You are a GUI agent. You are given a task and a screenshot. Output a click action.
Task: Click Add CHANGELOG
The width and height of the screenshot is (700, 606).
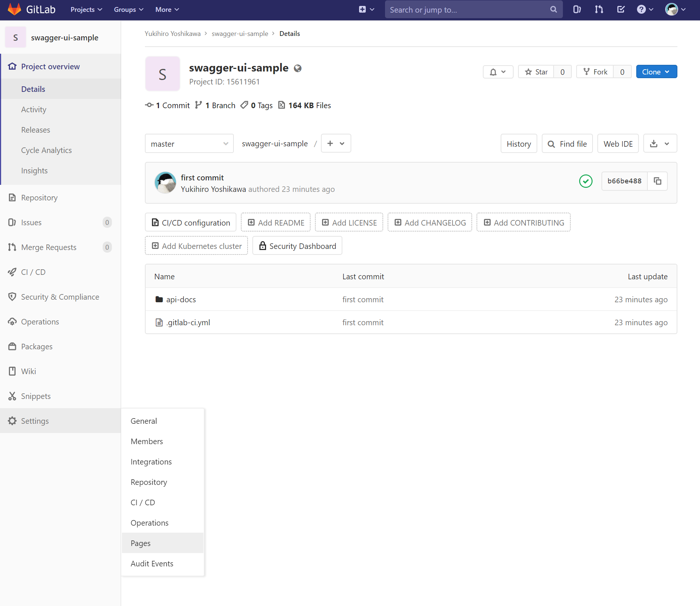430,223
